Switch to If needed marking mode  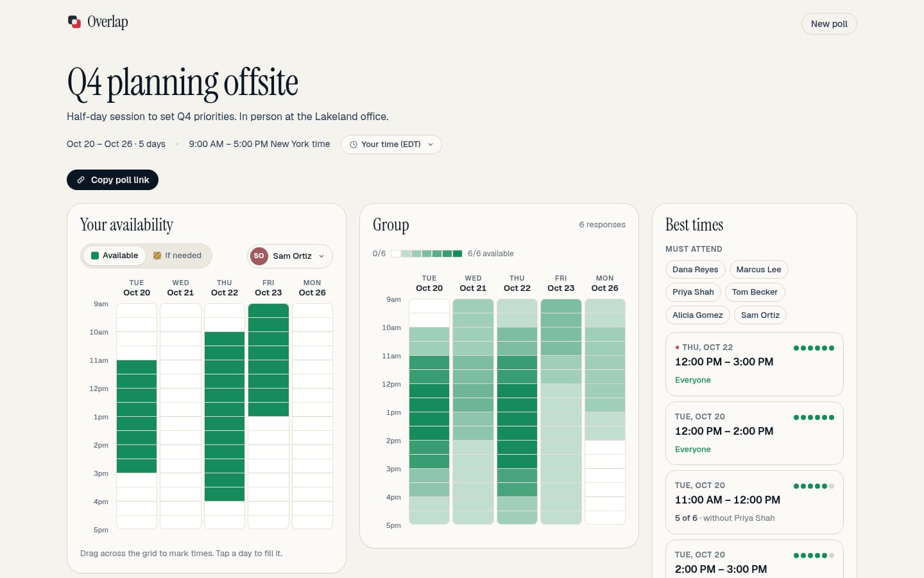[178, 256]
